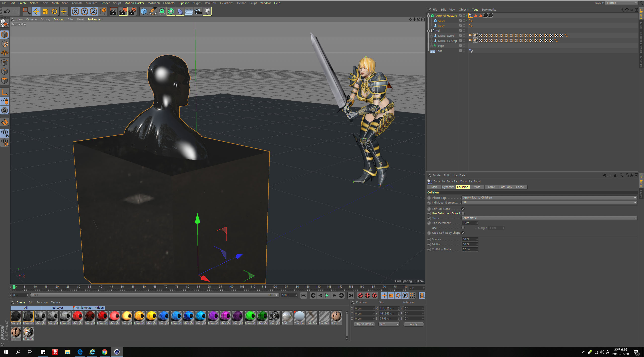Select the Move tool icon

(x=36, y=11)
